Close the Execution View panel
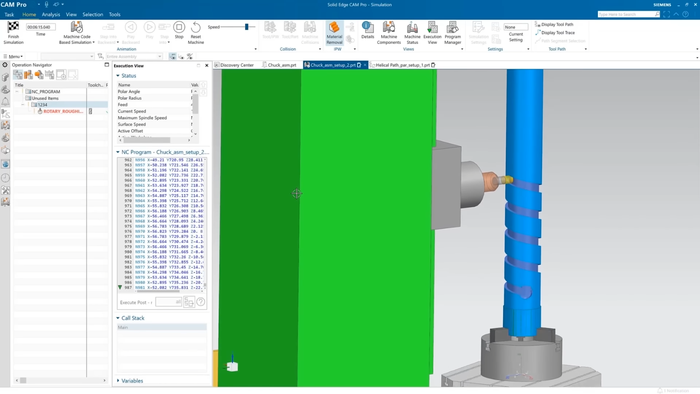This screenshot has height=394, width=700. point(207,66)
